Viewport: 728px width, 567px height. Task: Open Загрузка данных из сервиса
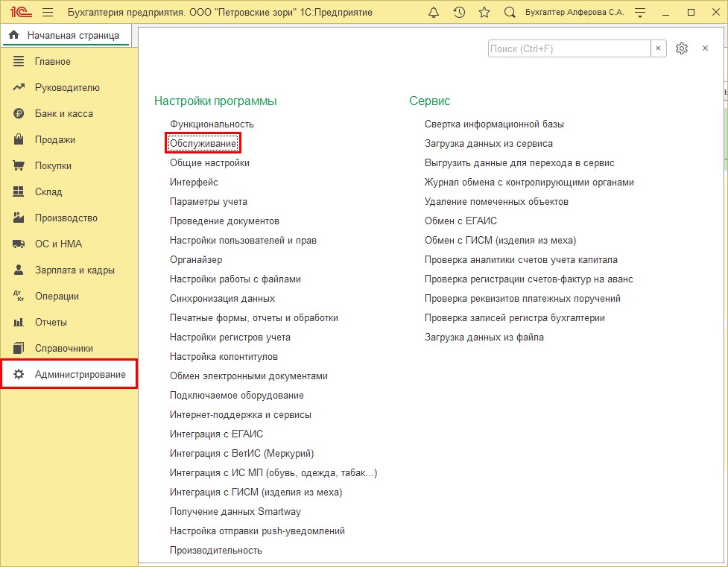[x=488, y=144]
